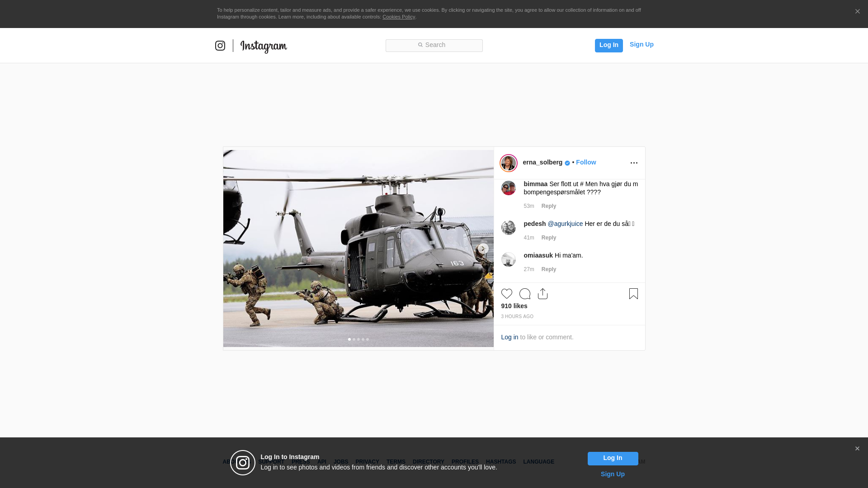Reply to pedesh's comment
Viewport: 868px width, 488px height.
(549, 238)
